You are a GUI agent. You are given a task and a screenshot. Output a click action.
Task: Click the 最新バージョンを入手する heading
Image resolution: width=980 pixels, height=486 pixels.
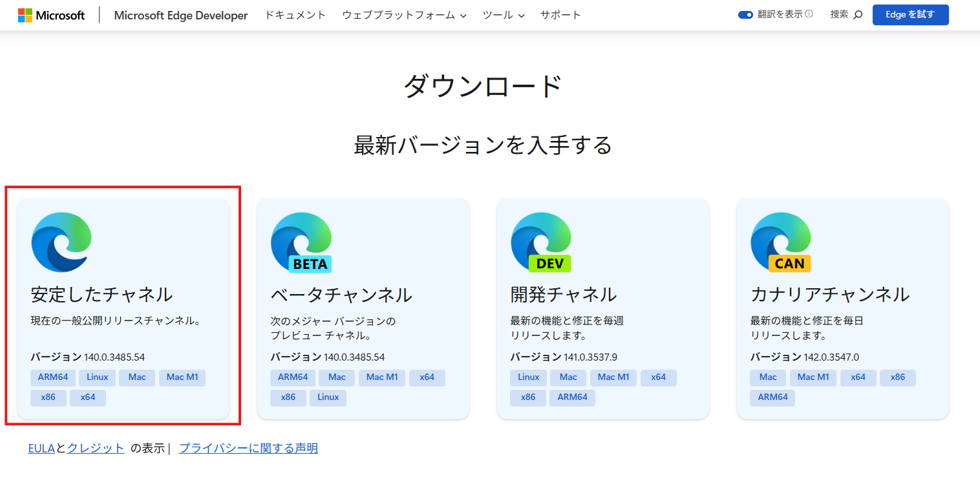pos(483,145)
